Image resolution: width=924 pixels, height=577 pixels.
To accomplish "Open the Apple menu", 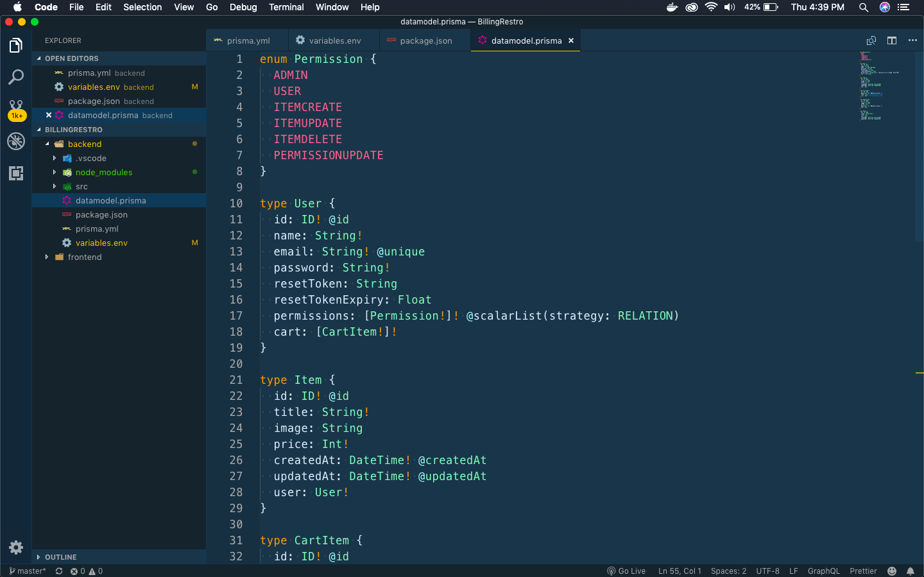I will coord(17,7).
